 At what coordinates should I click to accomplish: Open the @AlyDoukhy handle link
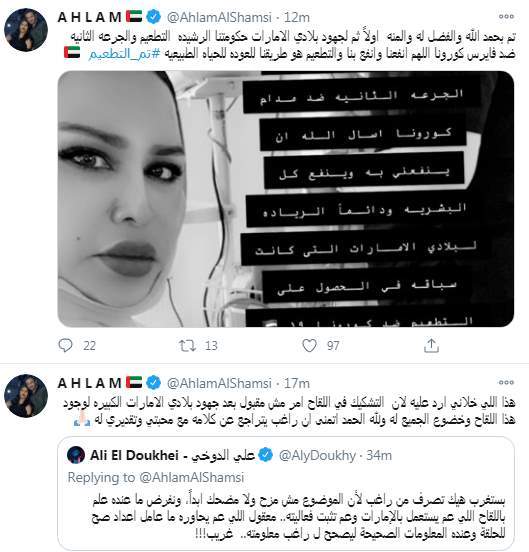pos(317,456)
